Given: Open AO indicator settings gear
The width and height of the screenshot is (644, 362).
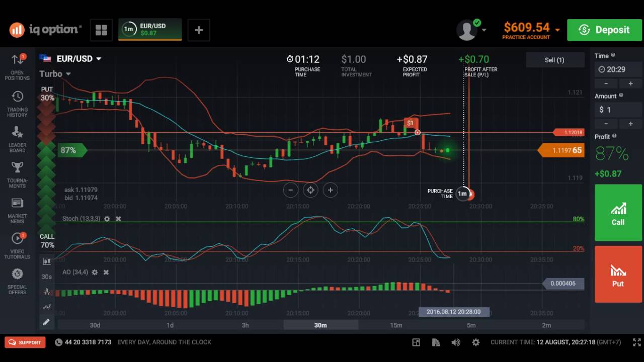Looking at the screenshot, I should pos(94,272).
